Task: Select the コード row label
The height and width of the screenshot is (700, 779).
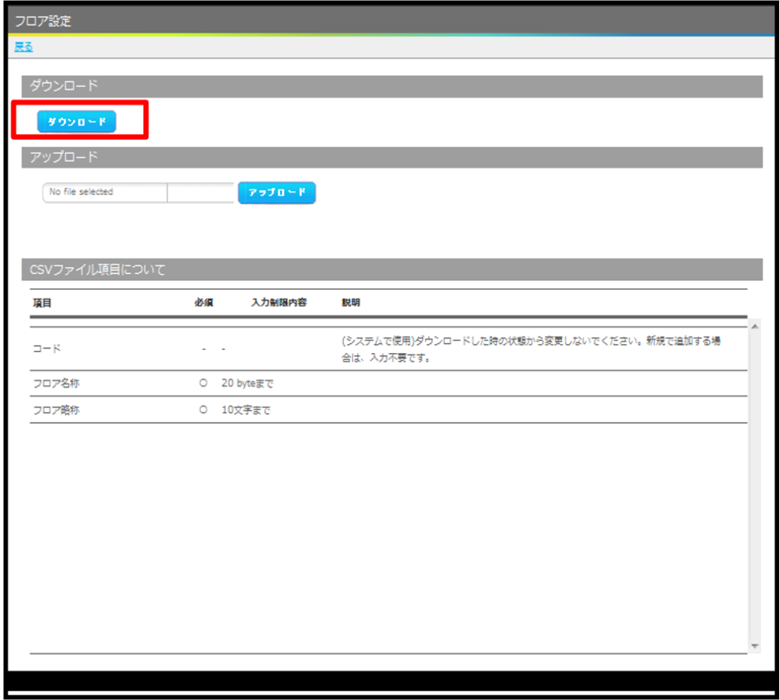Action: click(46, 348)
